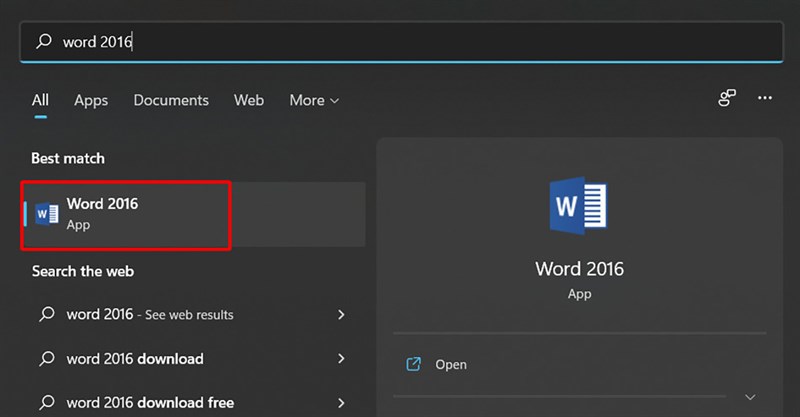This screenshot has height=417, width=800.
Task: Switch to the Apps tab
Action: [x=91, y=100]
